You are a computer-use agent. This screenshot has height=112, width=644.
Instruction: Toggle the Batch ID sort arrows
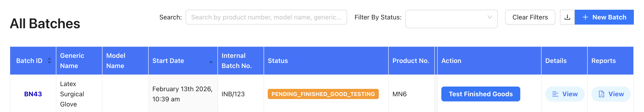(49, 61)
